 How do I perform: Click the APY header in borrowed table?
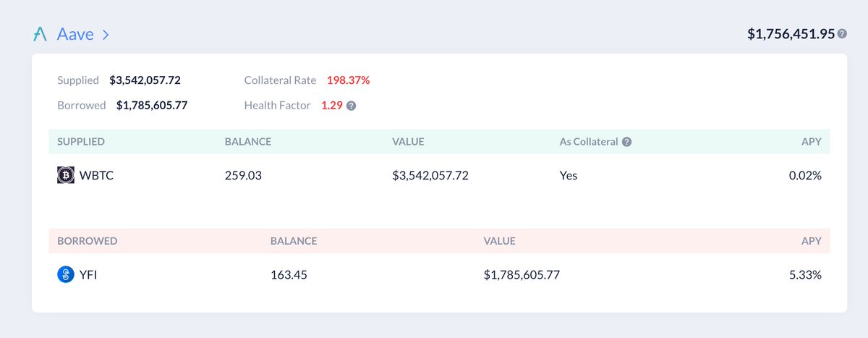coord(812,241)
